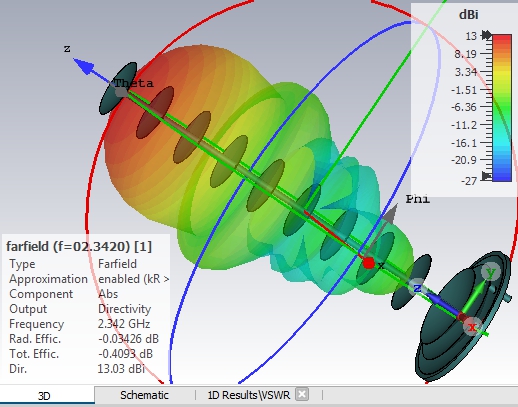Click the blue z-axis gizmo circle
The width and height of the screenshot is (518, 407).
tap(417, 288)
